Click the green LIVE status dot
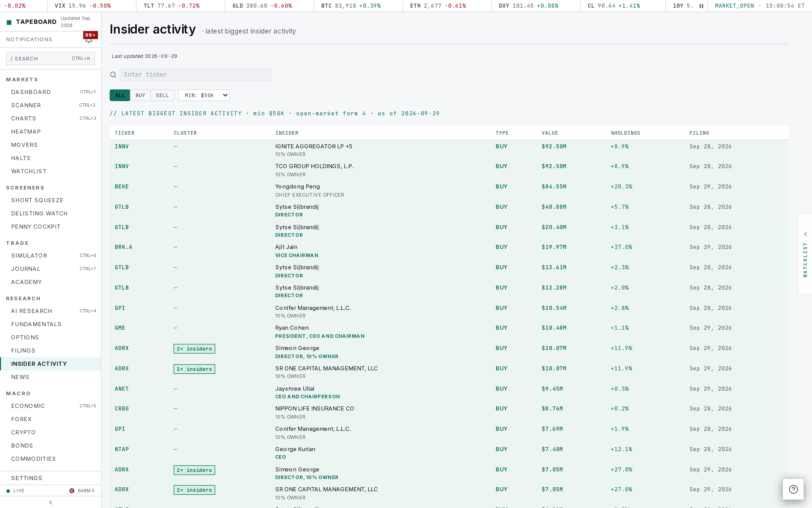 point(8,491)
